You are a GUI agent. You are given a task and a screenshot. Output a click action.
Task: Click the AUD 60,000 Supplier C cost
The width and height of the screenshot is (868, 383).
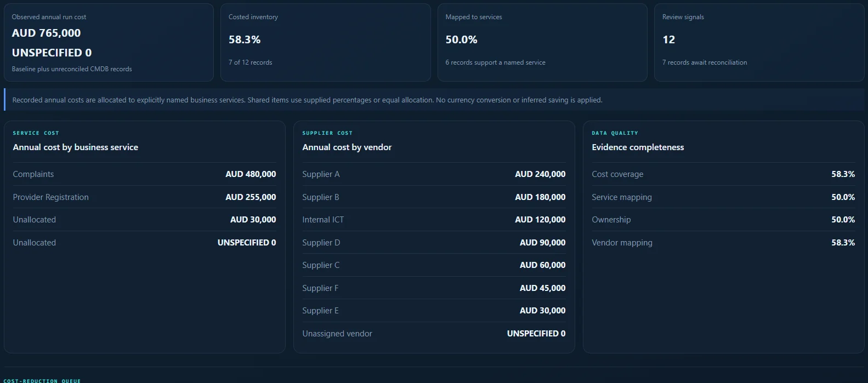click(x=542, y=265)
